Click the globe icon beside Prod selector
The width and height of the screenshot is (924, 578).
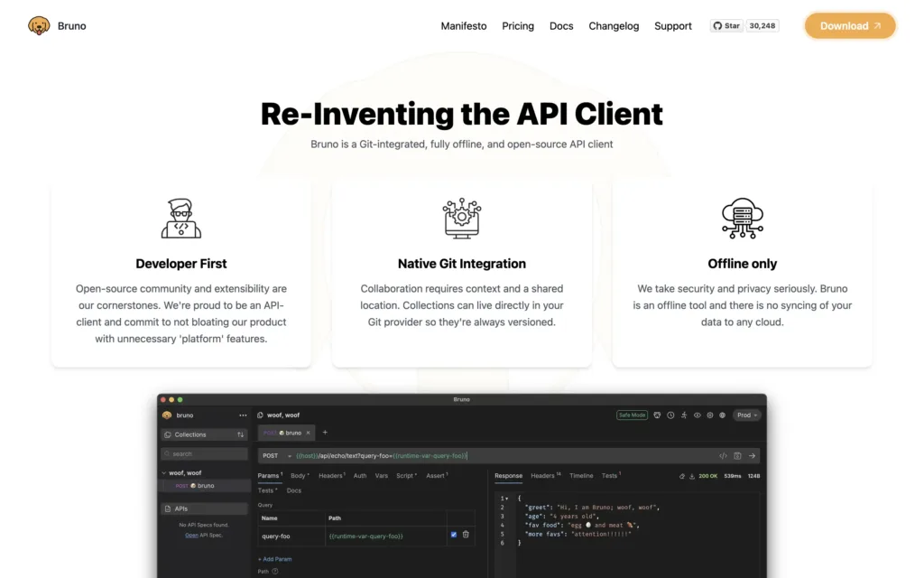click(722, 415)
